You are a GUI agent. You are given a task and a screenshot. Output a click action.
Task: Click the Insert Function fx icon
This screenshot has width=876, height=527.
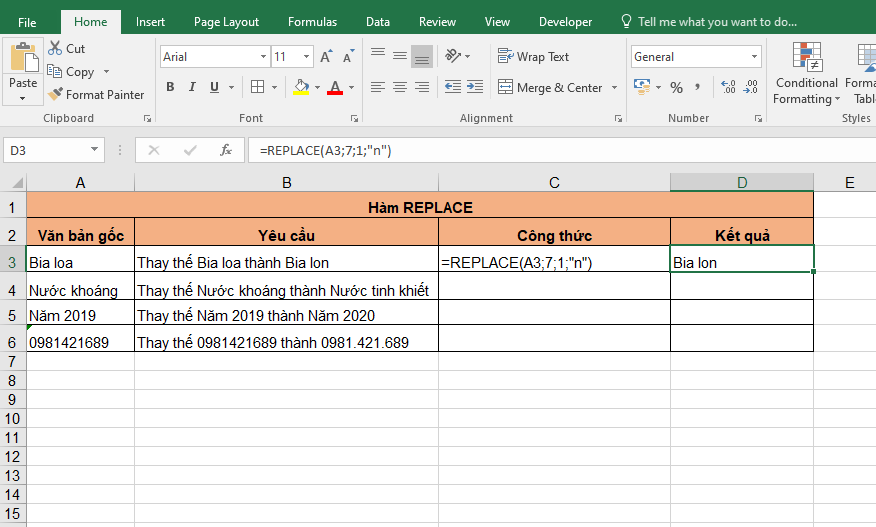pyautogui.click(x=226, y=150)
